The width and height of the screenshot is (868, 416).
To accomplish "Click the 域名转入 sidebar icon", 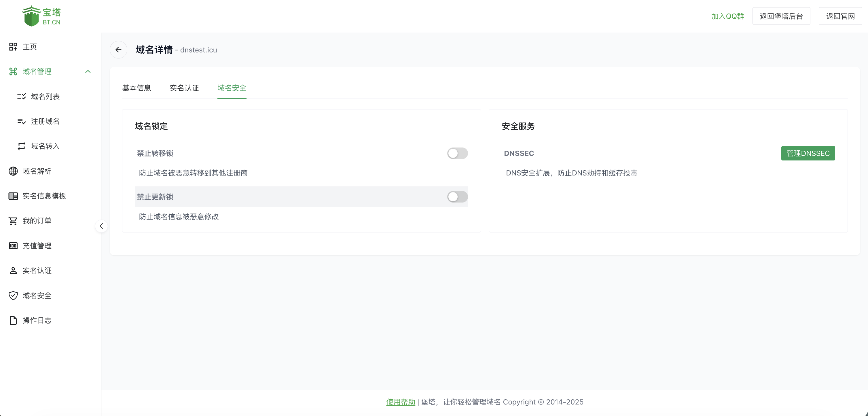I will (x=22, y=146).
